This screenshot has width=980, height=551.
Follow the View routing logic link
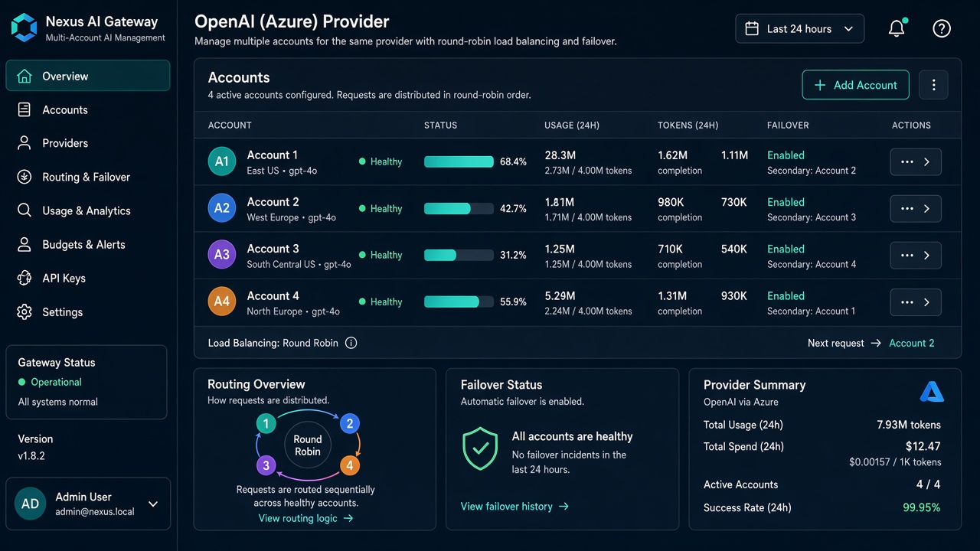[x=306, y=518]
